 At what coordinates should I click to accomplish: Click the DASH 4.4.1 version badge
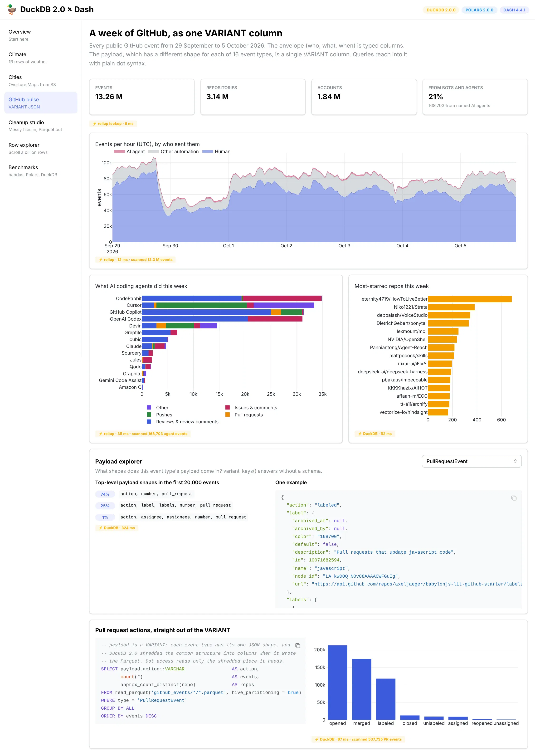click(514, 10)
